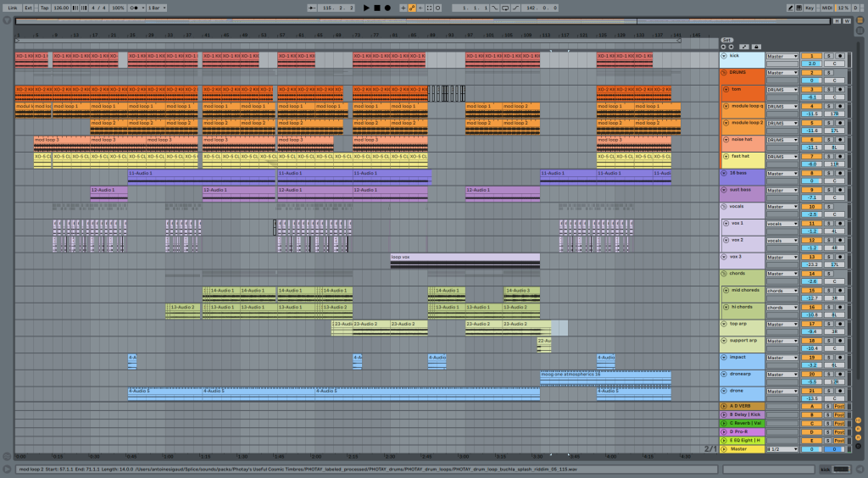The height and width of the screenshot is (478, 868).
Task: Collapse the DRUMS group track
Action: 725,73
